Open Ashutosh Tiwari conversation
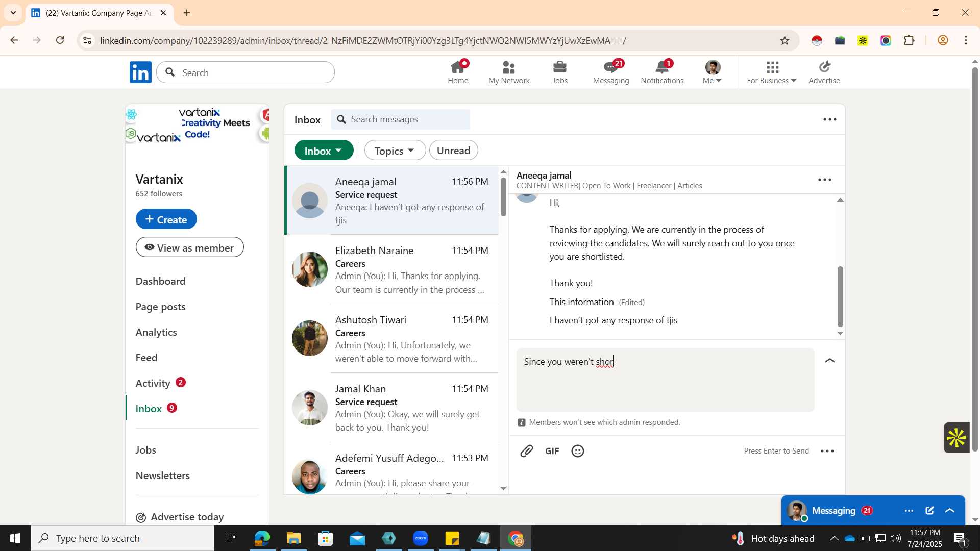The width and height of the screenshot is (980, 551). point(392,339)
